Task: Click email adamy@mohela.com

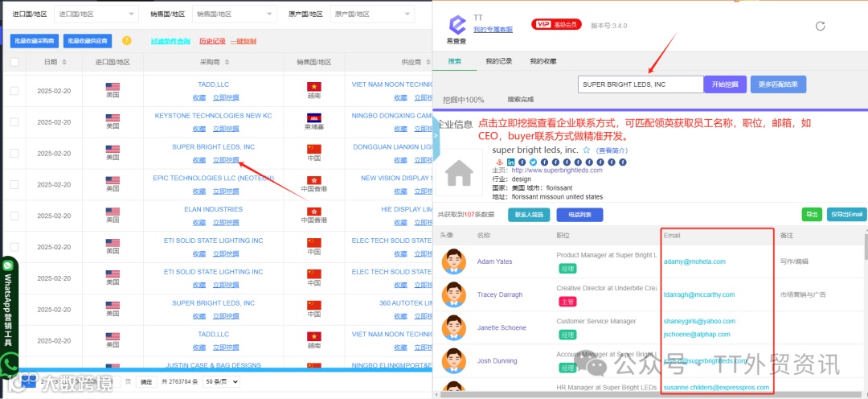Action: coord(694,261)
